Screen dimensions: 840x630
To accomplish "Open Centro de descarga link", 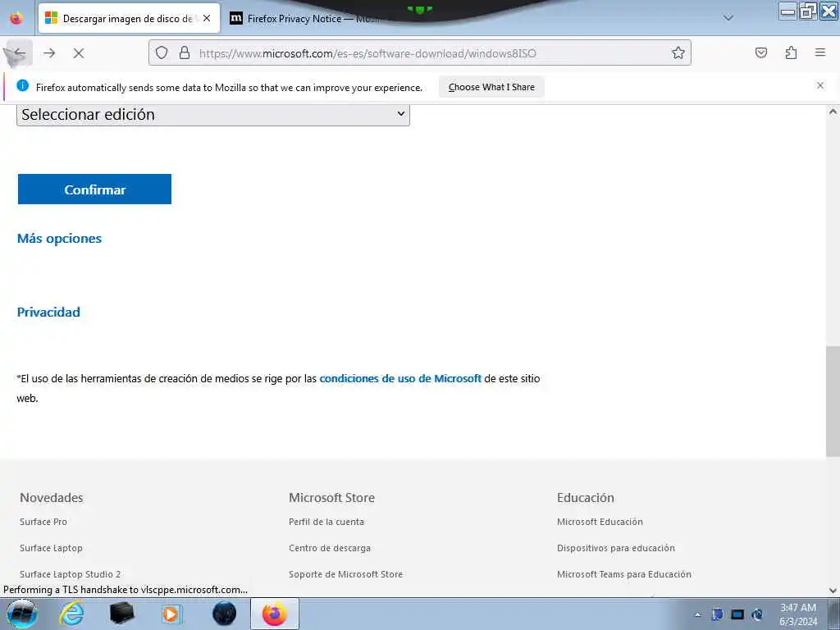I will tap(330, 548).
